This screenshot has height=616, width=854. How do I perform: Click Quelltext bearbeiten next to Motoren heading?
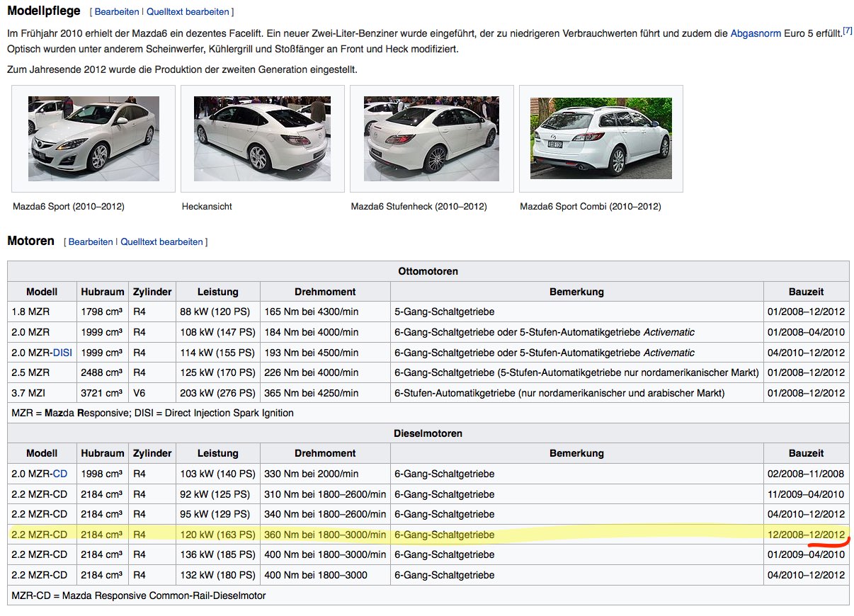(x=162, y=242)
